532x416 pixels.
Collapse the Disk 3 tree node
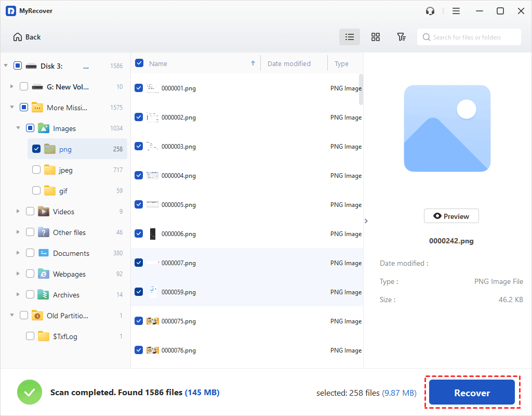click(x=6, y=66)
